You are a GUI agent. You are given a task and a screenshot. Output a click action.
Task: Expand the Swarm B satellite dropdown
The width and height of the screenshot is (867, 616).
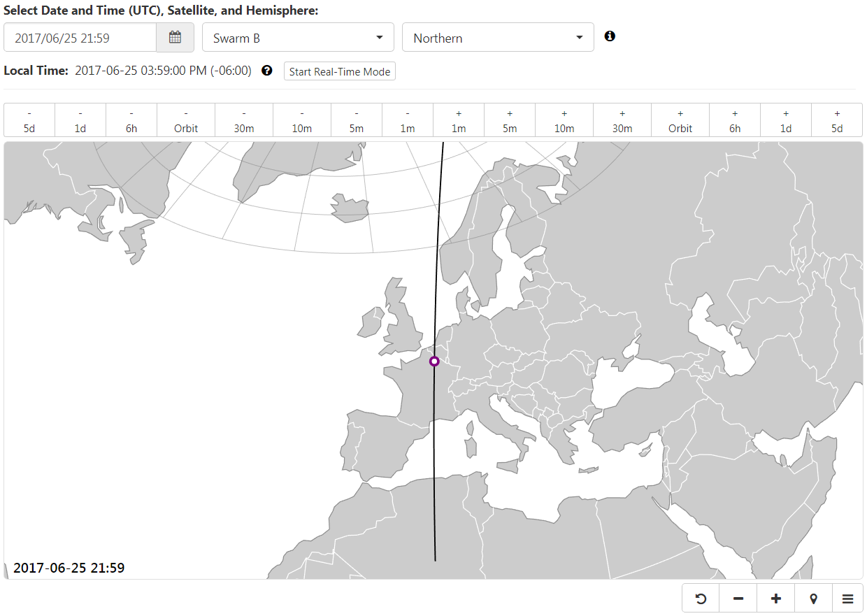click(298, 38)
